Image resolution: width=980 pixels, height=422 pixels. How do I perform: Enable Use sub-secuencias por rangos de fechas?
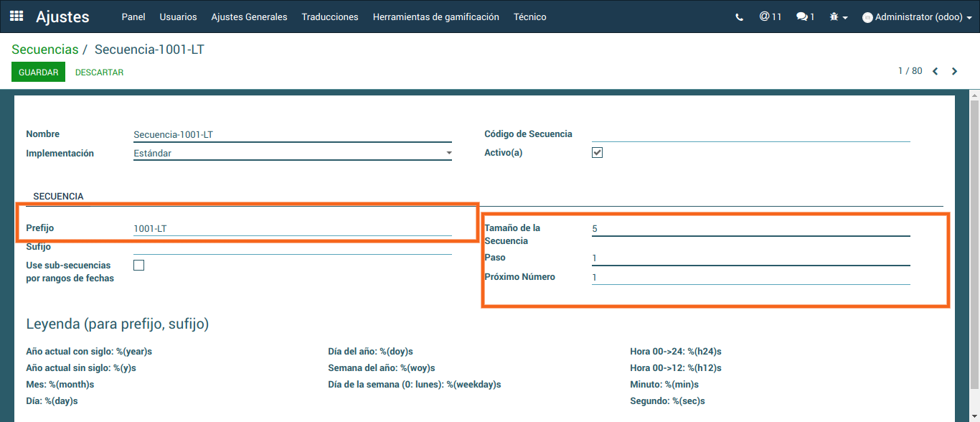pyautogui.click(x=139, y=265)
